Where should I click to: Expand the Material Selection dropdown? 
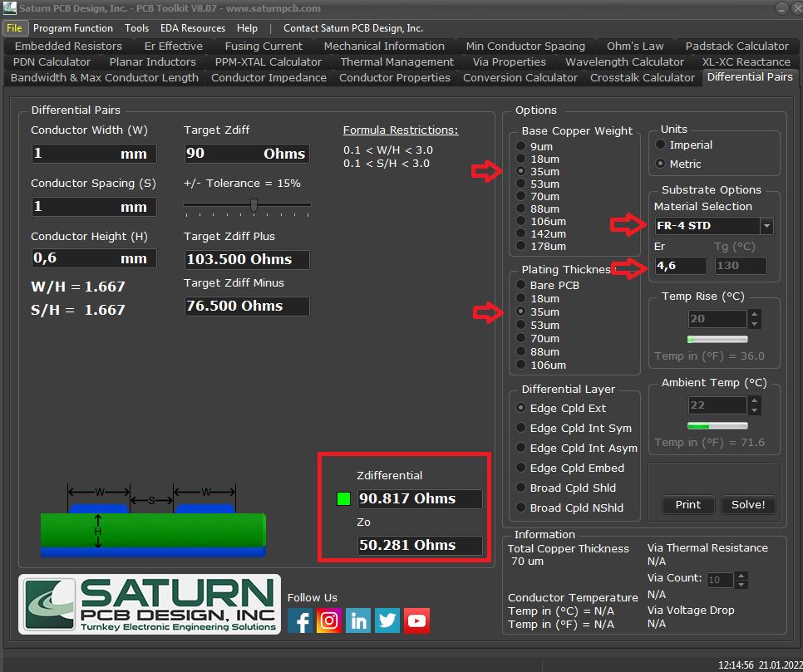point(766,226)
